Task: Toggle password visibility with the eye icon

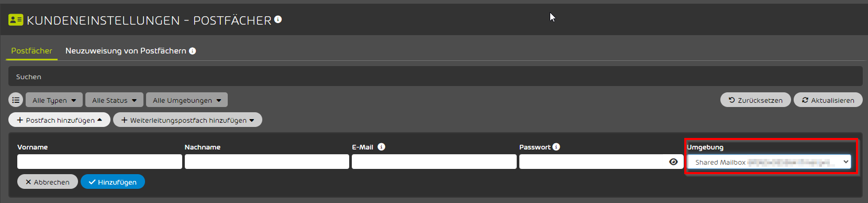Action: click(x=673, y=162)
